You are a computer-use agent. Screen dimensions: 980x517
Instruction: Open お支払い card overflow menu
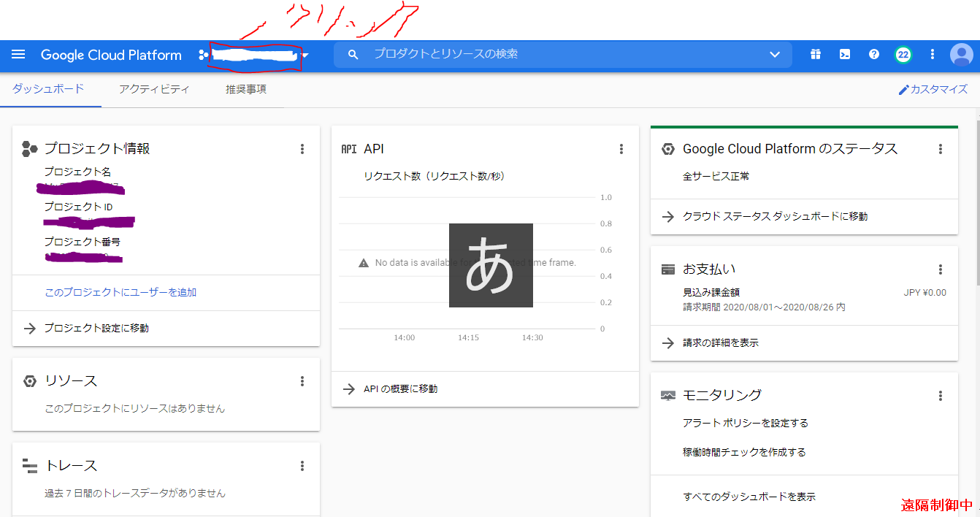pyautogui.click(x=940, y=269)
